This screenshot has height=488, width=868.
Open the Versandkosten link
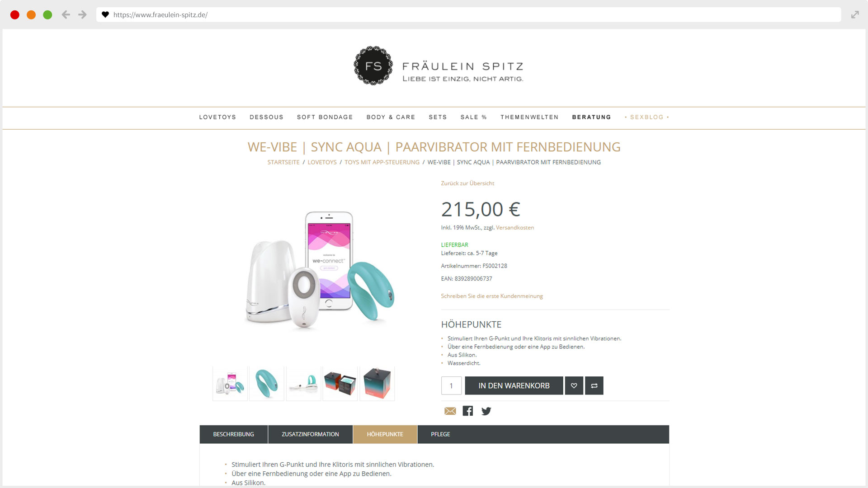point(515,227)
